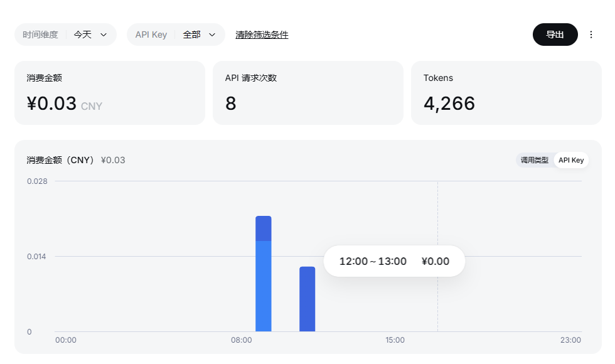Click the 00:00 axis label

click(x=66, y=340)
